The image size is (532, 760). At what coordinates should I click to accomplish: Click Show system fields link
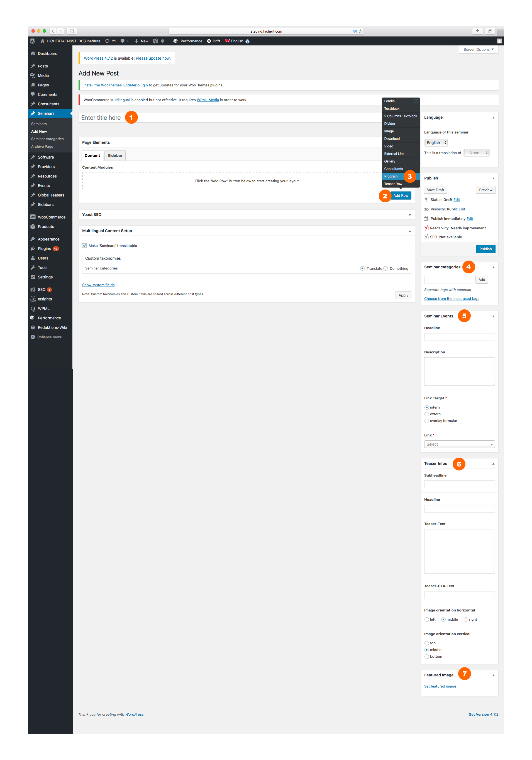tap(98, 285)
